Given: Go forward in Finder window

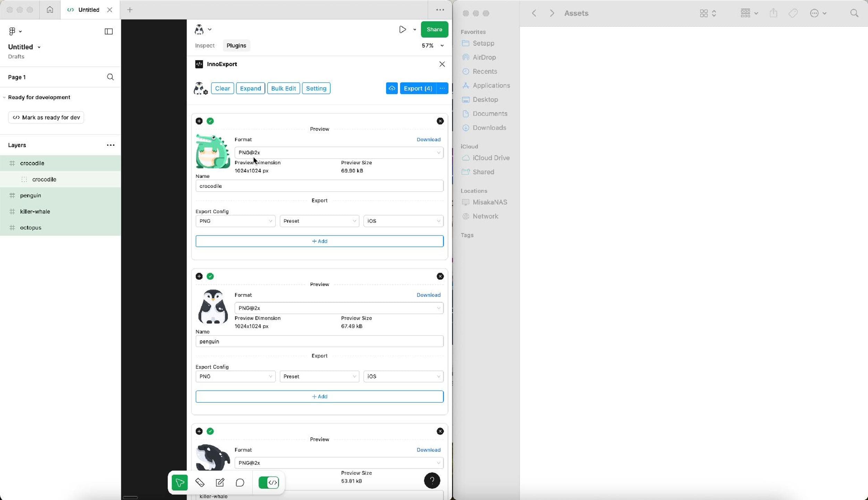Looking at the screenshot, I should [x=552, y=13].
